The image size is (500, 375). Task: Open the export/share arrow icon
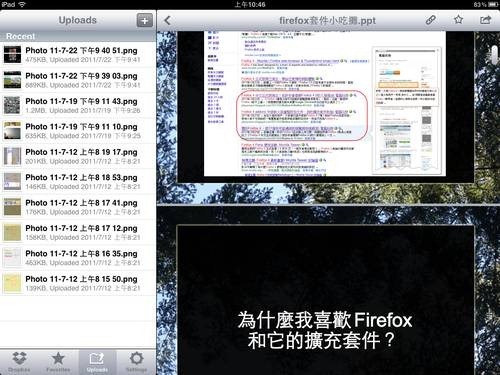tap(485, 20)
